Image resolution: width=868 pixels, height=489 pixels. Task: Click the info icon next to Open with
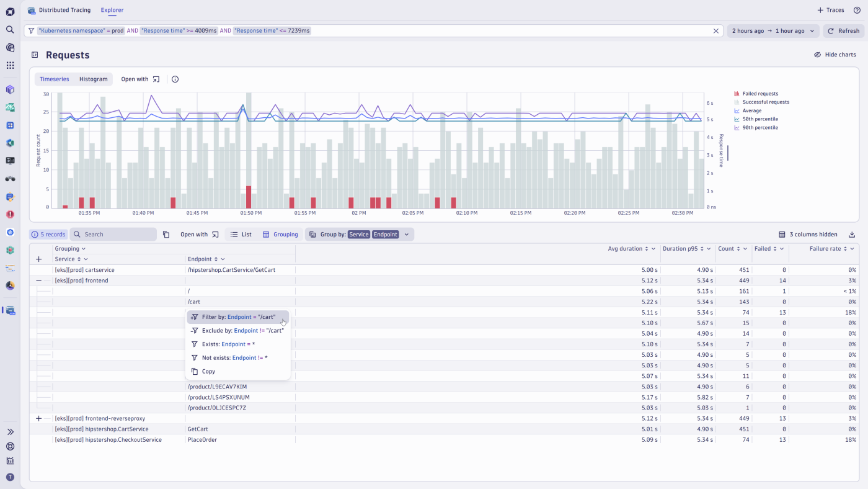click(174, 79)
